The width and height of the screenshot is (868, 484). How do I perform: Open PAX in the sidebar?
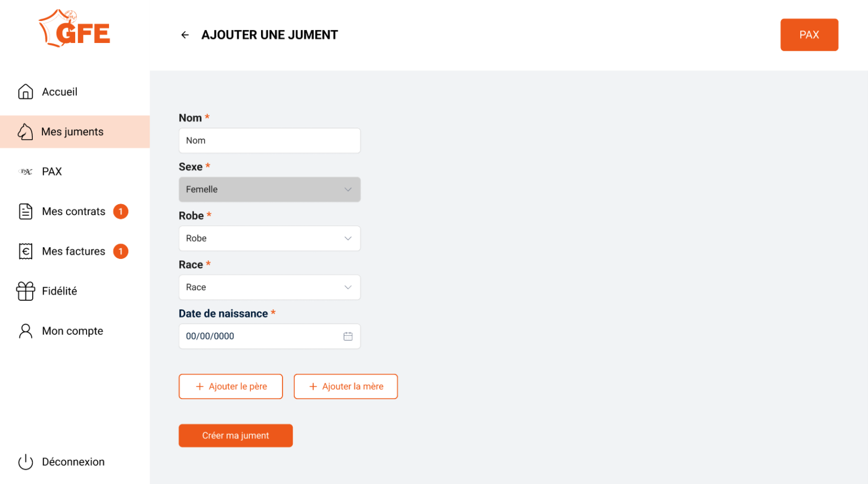(x=51, y=171)
